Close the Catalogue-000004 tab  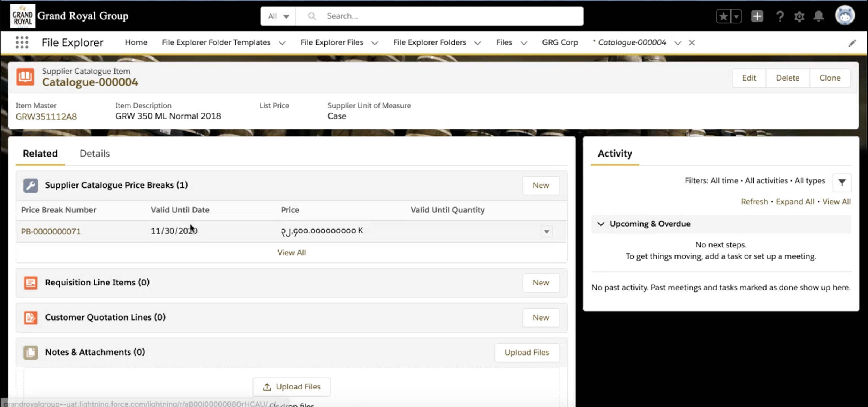pyautogui.click(x=692, y=43)
